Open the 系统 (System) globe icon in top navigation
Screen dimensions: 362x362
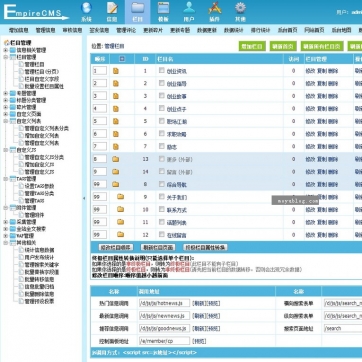[86, 8]
